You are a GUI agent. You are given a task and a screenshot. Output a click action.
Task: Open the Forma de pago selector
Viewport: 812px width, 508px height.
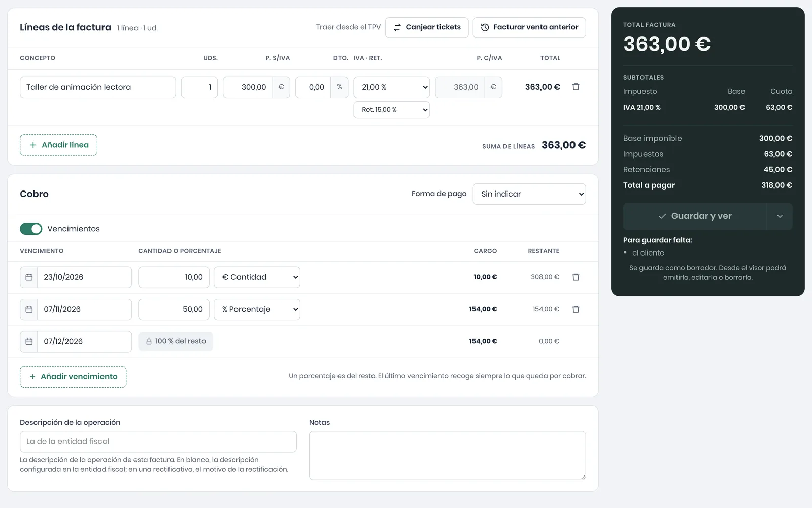point(529,194)
